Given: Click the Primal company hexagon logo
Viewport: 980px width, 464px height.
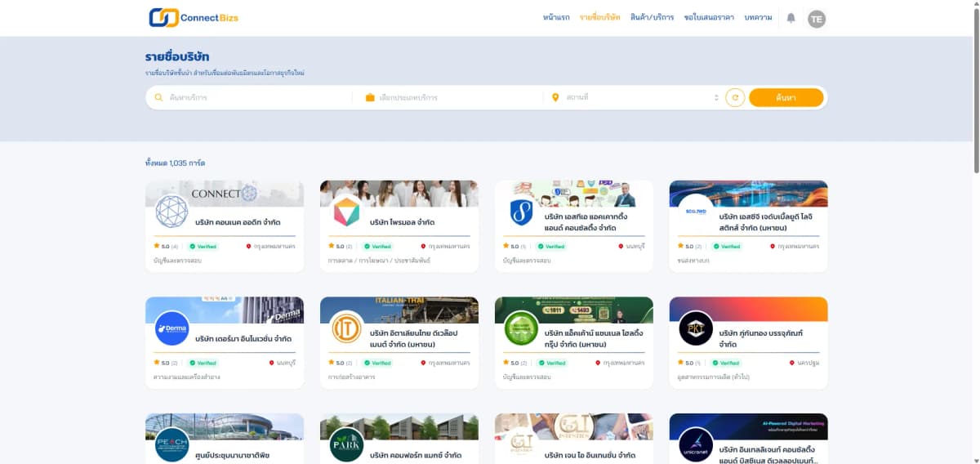Looking at the screenshot, I should (x=346, y=212).
